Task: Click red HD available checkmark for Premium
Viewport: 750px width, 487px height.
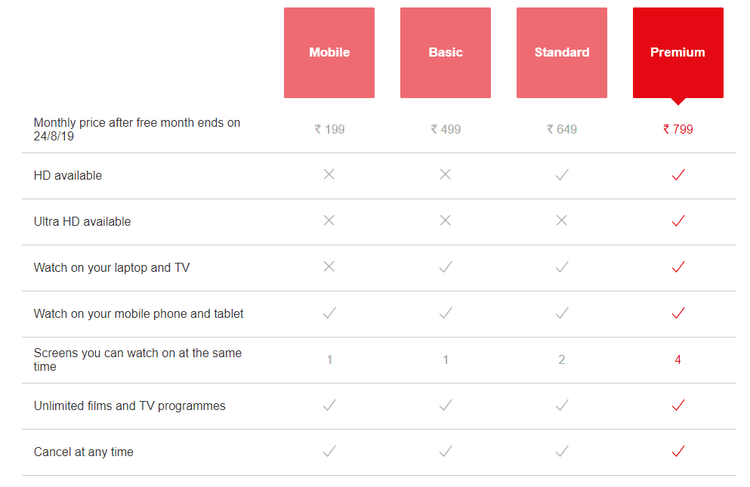Action: click(678, 175)
